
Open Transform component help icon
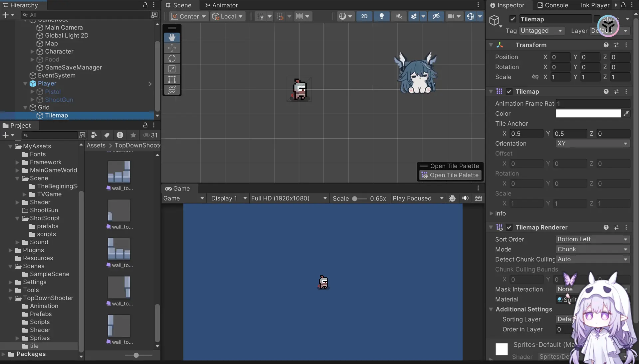[x=606, y=45]
